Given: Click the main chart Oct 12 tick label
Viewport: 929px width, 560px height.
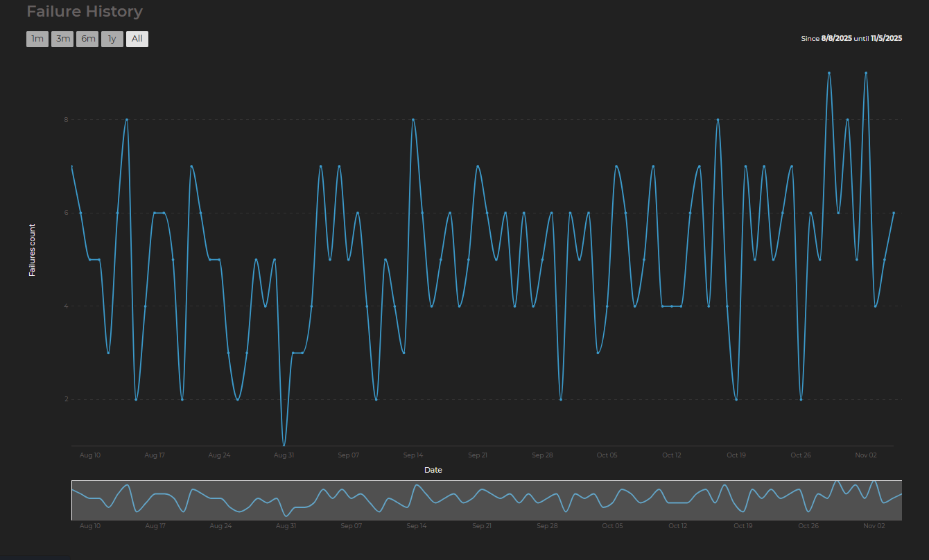Looking at the screenshot, I should pos(672,455).
